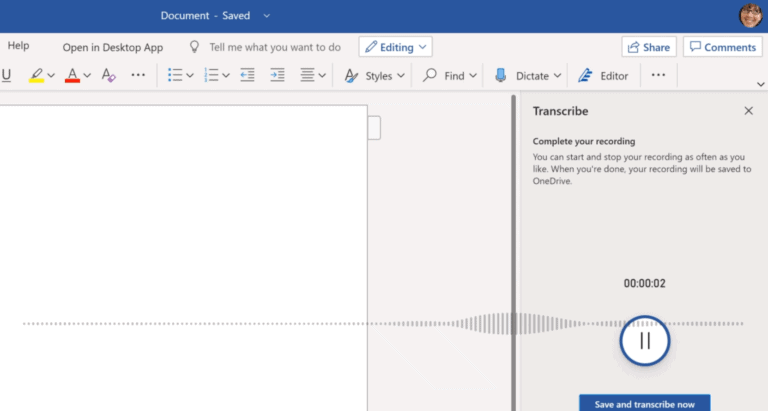Toggle underline formatting

tap(6, 75)
